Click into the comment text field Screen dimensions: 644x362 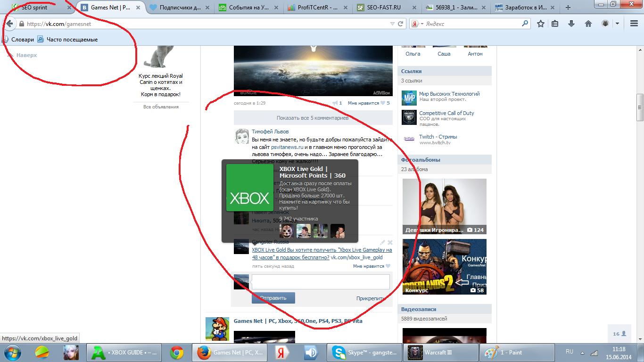(321, 282)
